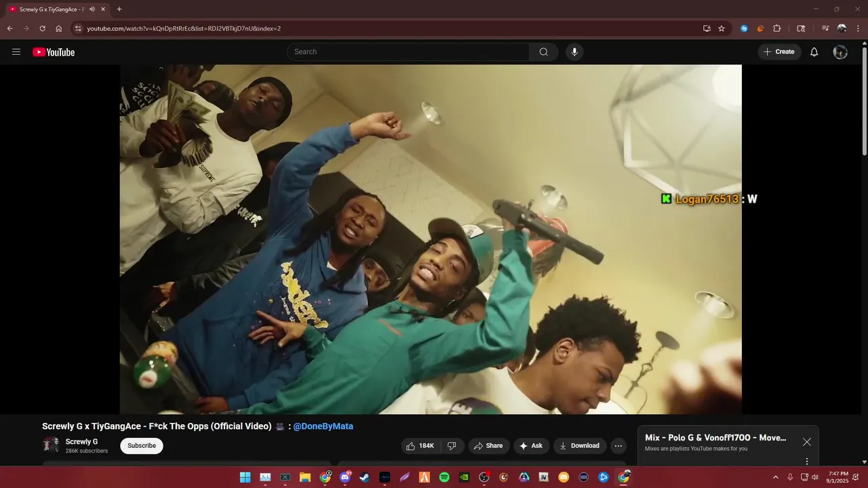
Task: Start voice search with microphone icon
Action: (x=574, y=52)
